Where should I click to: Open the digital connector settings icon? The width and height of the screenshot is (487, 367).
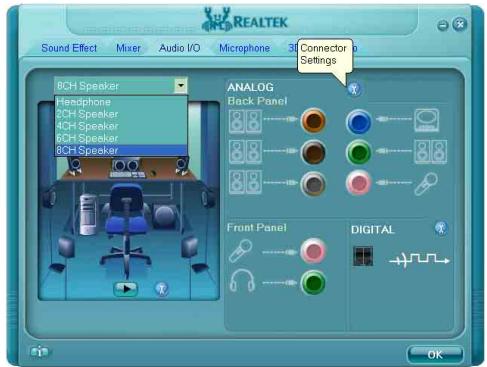tap(441, 228)
